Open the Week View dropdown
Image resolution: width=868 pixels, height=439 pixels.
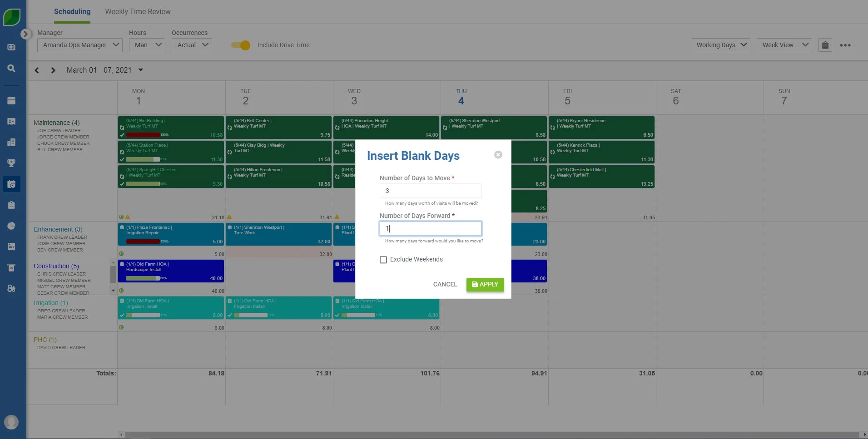click(784, 45)
